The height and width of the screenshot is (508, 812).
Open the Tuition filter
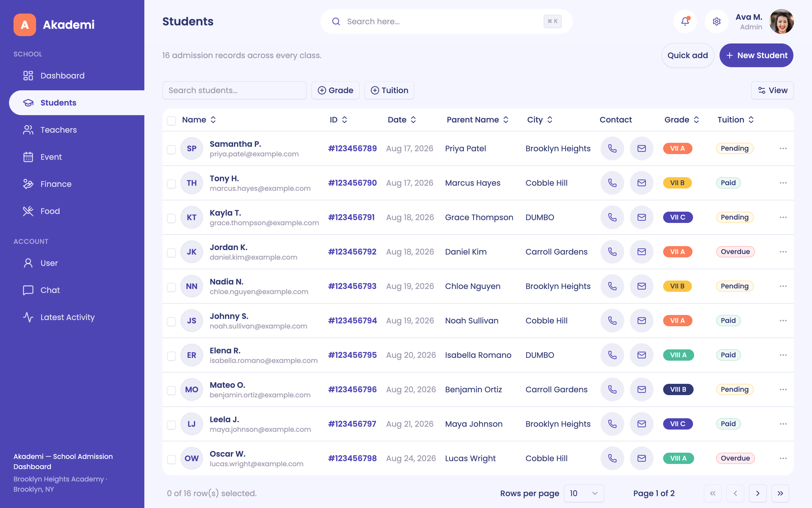(389, 90)
